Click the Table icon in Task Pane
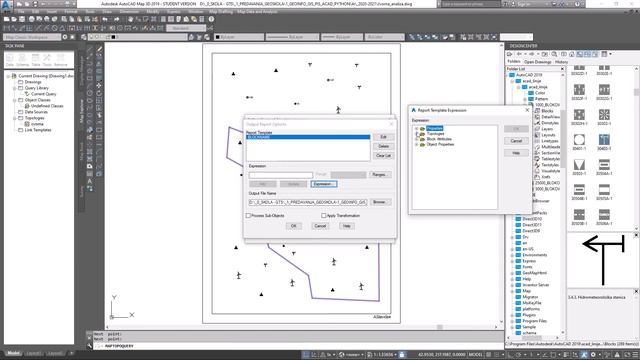The width and height of the screenshot is (640, 360). click(36, 60)
